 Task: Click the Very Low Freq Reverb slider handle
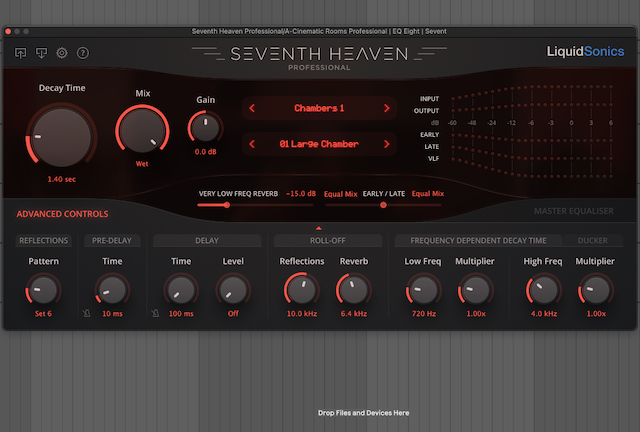227,205
